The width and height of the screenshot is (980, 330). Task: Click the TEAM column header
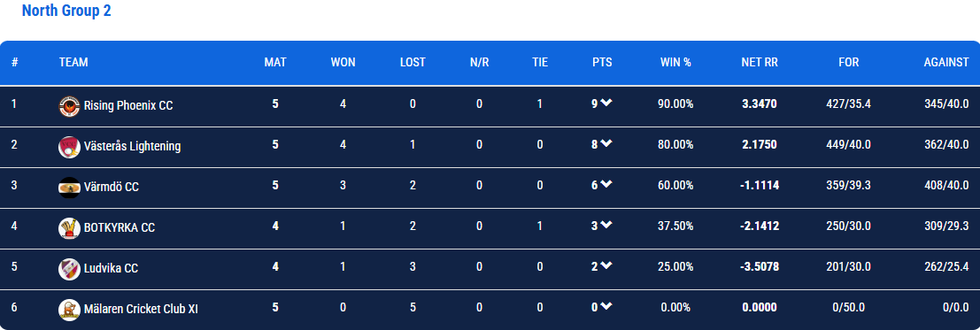(73, 63)
